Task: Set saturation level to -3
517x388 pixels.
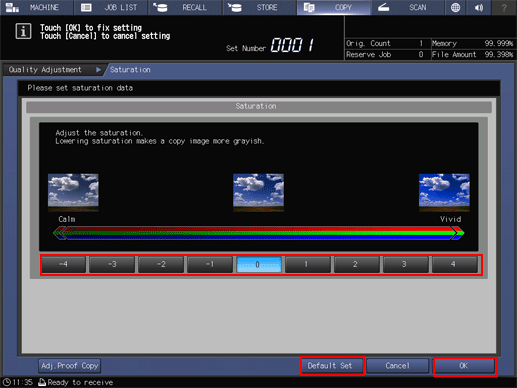Action: click(112, 264)
